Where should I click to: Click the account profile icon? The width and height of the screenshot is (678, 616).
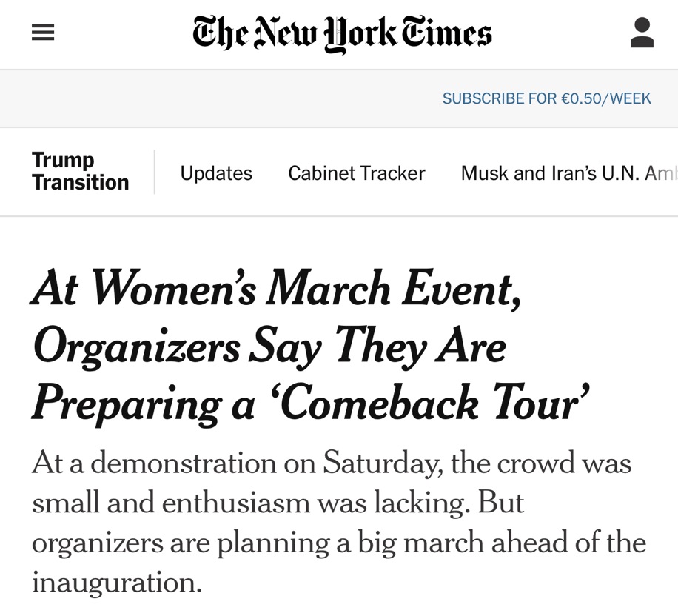point(642,33)
